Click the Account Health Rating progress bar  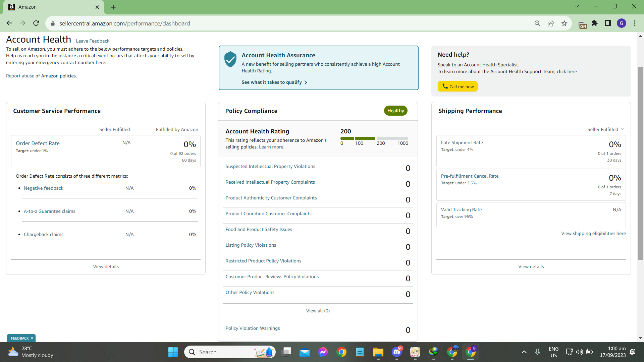374,138
